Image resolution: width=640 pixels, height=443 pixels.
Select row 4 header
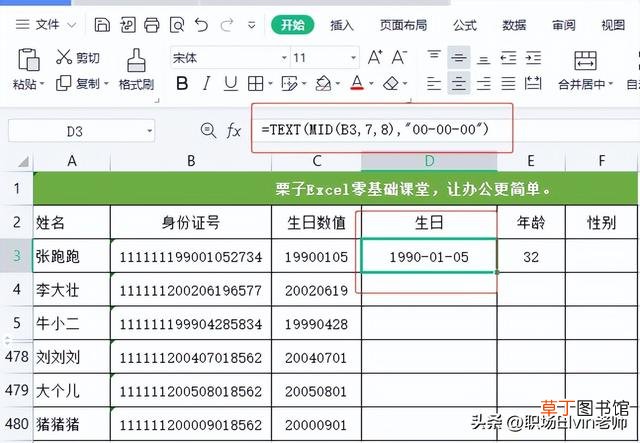coord(16,289)
